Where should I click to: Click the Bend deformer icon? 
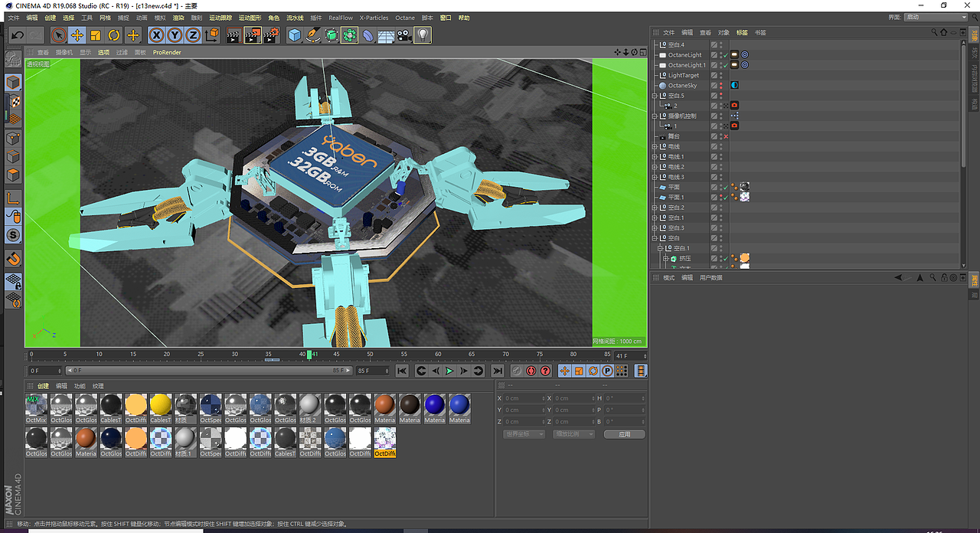pyautogui.click(x=368, y=35)
